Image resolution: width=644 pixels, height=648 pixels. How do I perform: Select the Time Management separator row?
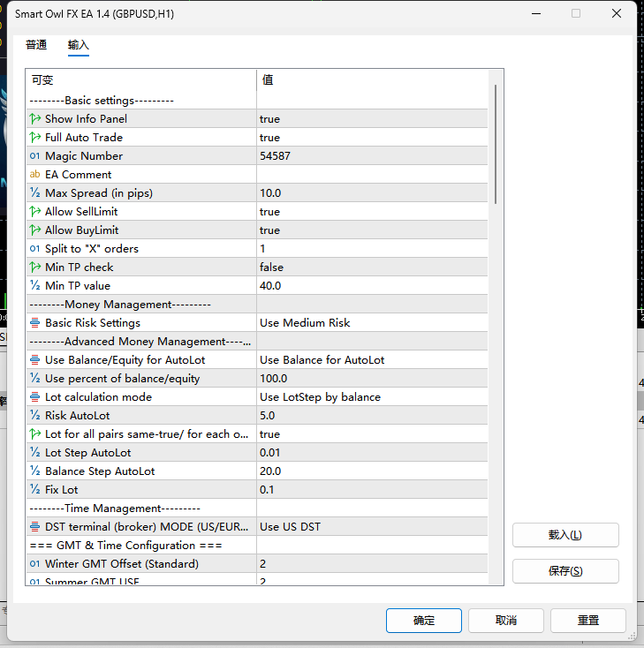[257, 509]
